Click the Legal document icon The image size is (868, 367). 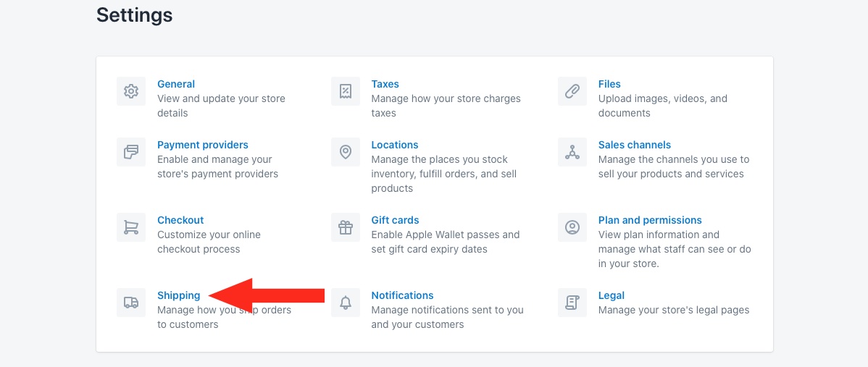[572, 303]
